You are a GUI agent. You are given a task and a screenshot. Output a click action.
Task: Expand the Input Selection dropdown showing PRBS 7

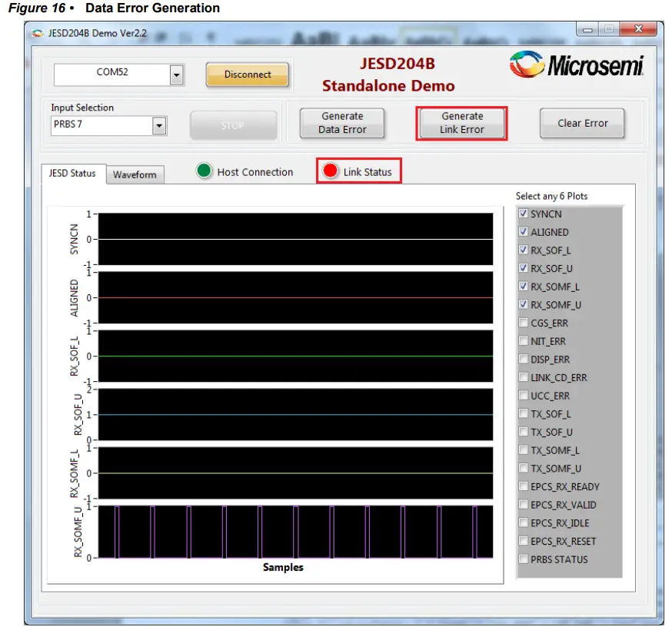coord(158,124)
